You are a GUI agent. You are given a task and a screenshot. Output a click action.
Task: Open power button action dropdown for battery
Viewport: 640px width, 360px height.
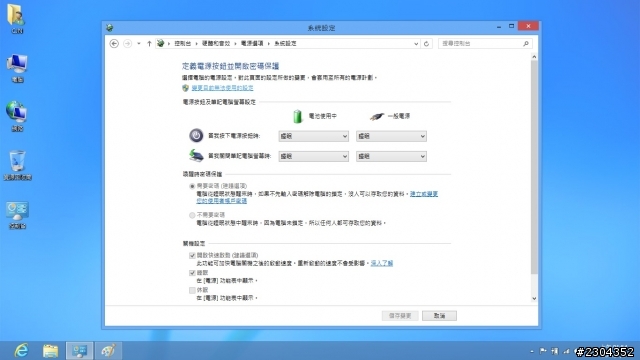[313, 136]
